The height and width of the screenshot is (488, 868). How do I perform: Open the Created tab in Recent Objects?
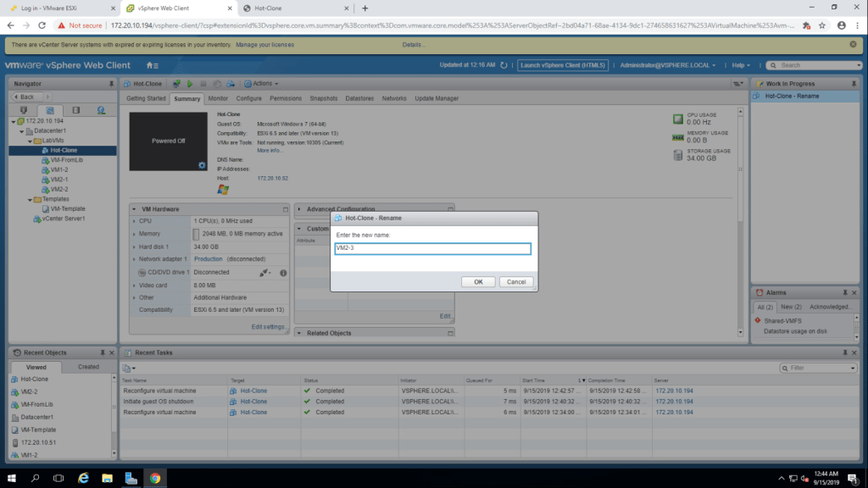click(x=88, y=367)
